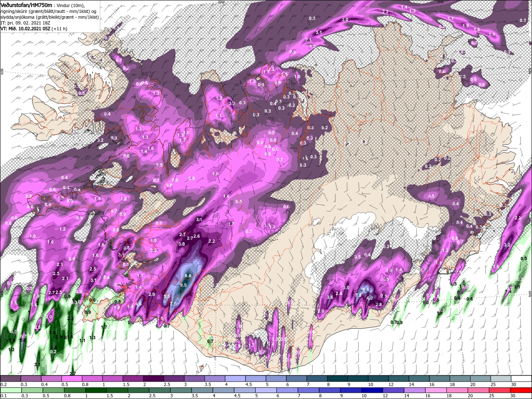Click the '0.1' label of the lower legend
This screenshot has height=399, width=532.
tap(3, 396)
